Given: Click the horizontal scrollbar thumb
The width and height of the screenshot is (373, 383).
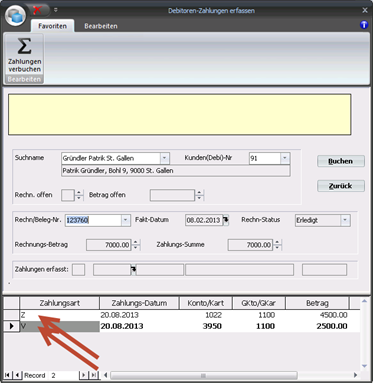Looking at the screenshot, I should [x=204, y=375].
